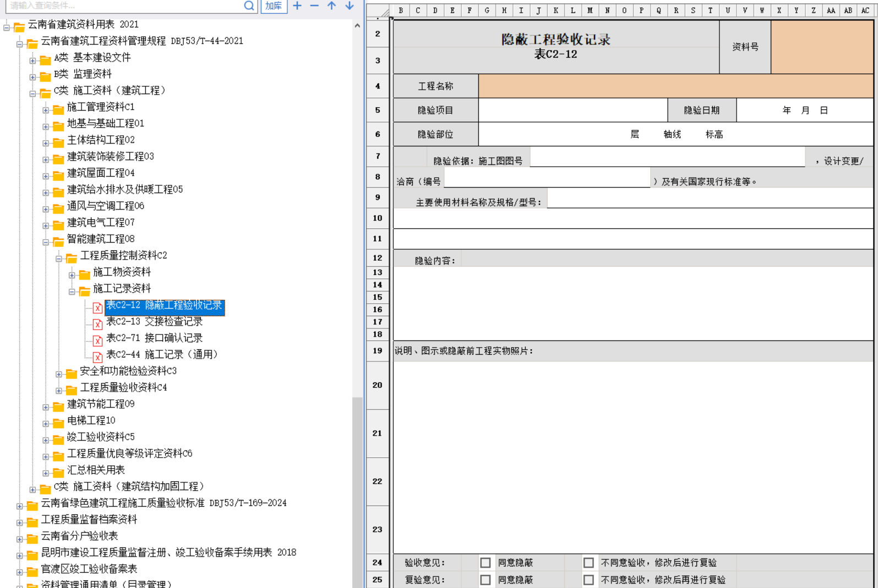Click the minus icon in search toolbar
This screenshot has width=878, height=588.
pyautogui.click(x=314, y=6)
